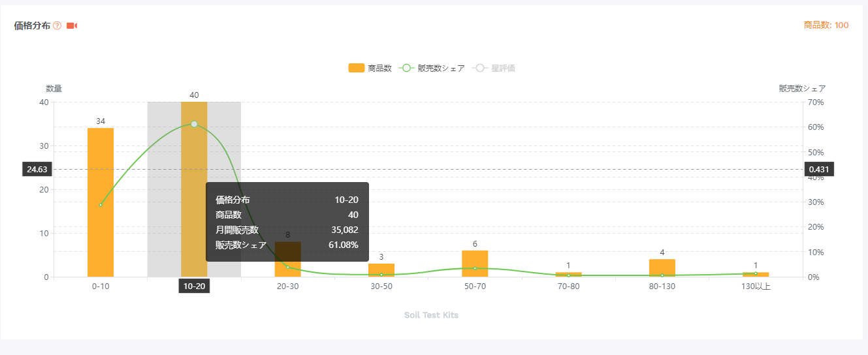
Task: Click the 30-50 axis label
Action: (x=381, y=286)
